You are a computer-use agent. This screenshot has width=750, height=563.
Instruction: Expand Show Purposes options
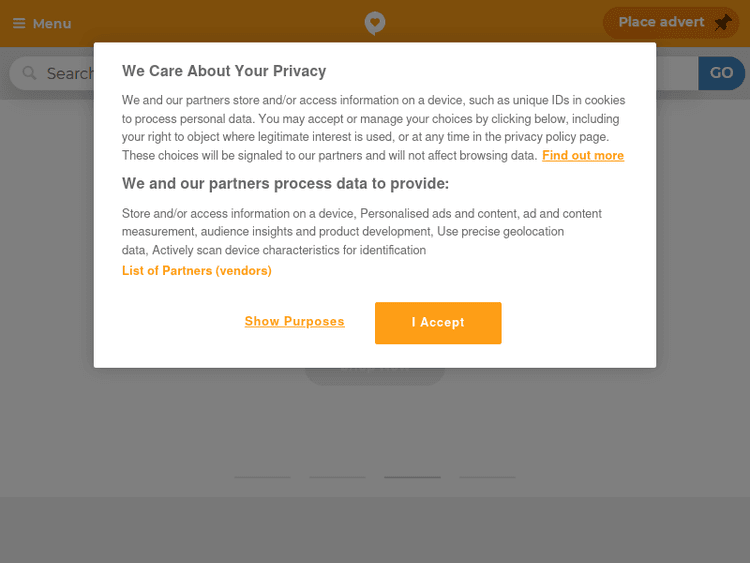294,322
